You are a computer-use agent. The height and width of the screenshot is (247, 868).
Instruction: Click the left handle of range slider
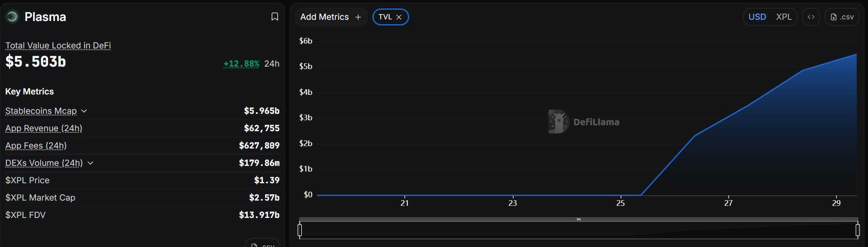[300, 230]
